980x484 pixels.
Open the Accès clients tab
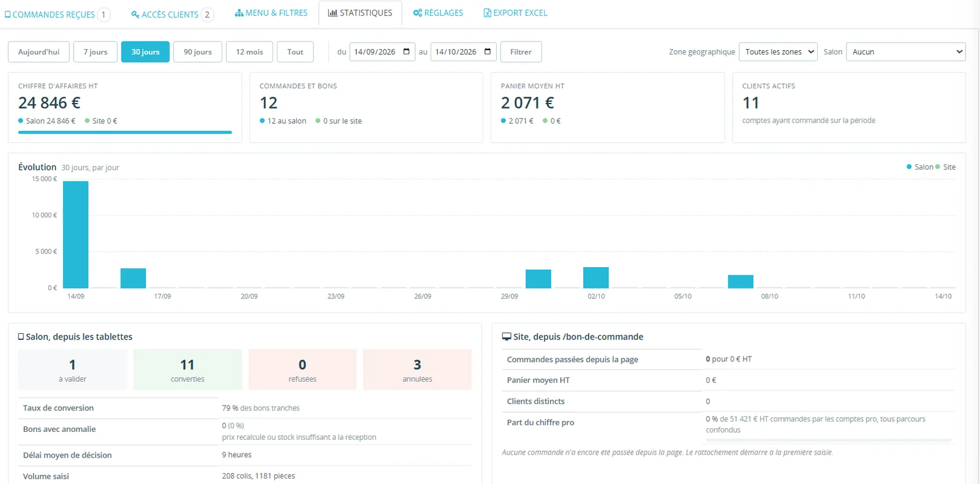[172, 14]
